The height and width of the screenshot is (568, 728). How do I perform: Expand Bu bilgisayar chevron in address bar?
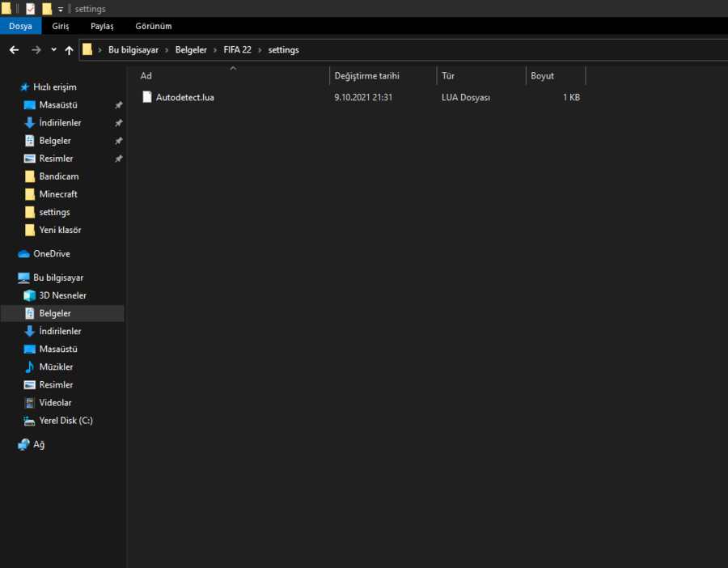tap(167, 50)
